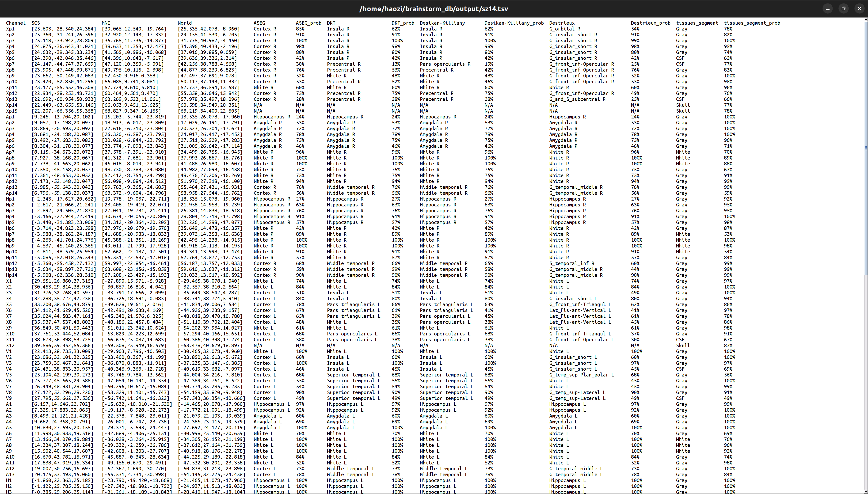
Task: Click the 'Desikan-Killiany_prob' column header
Action: tap(514, 23)
